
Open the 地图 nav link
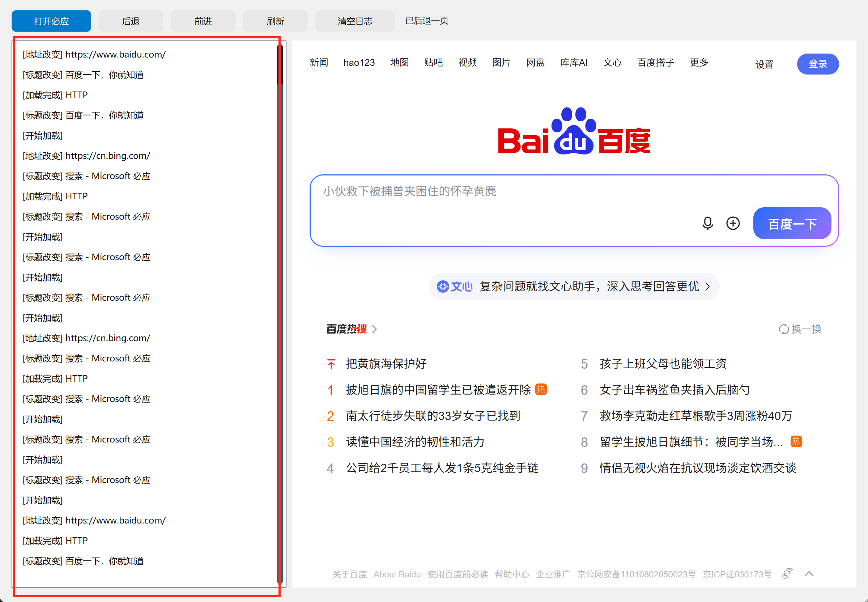click(399, 62)
